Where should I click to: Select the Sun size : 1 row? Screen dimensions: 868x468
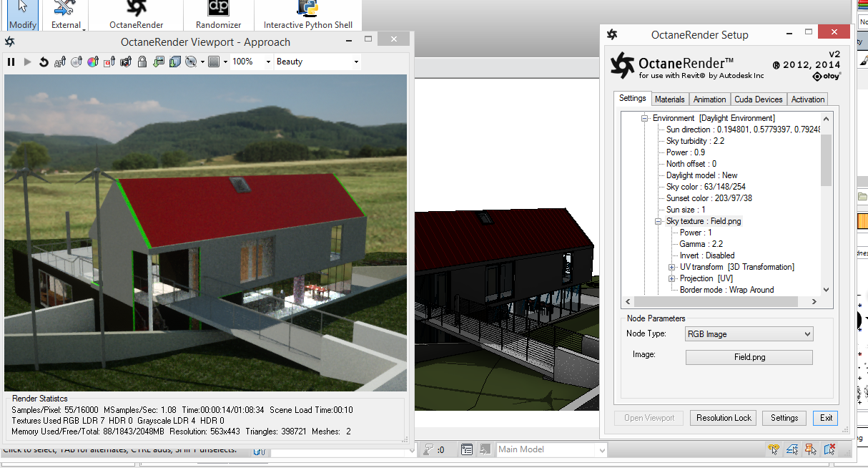686,210
